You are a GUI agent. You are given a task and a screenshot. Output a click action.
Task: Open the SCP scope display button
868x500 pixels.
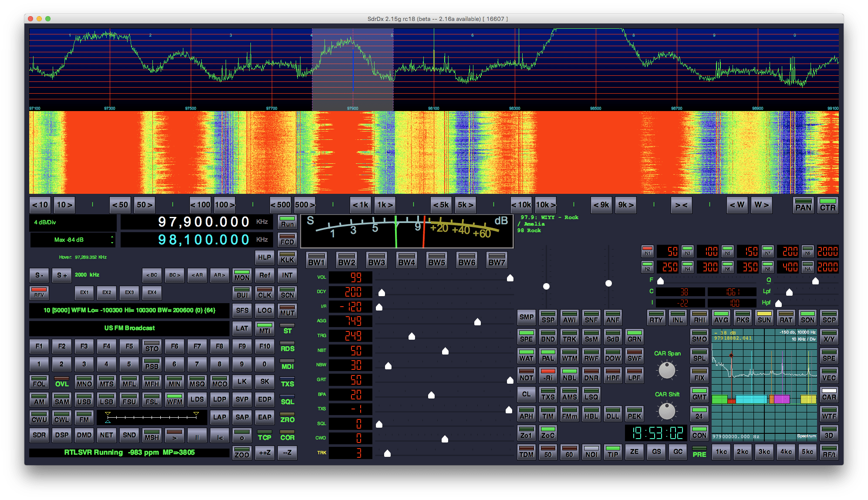point(830,318)
